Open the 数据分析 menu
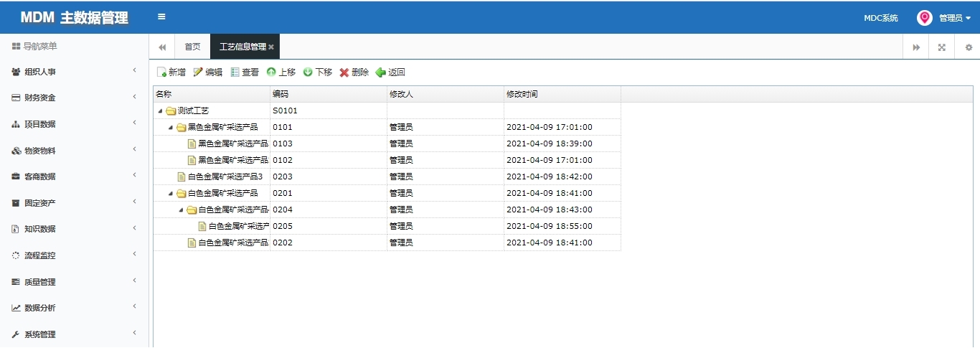This screenshot has height=348, width=980. click(75, 308)
